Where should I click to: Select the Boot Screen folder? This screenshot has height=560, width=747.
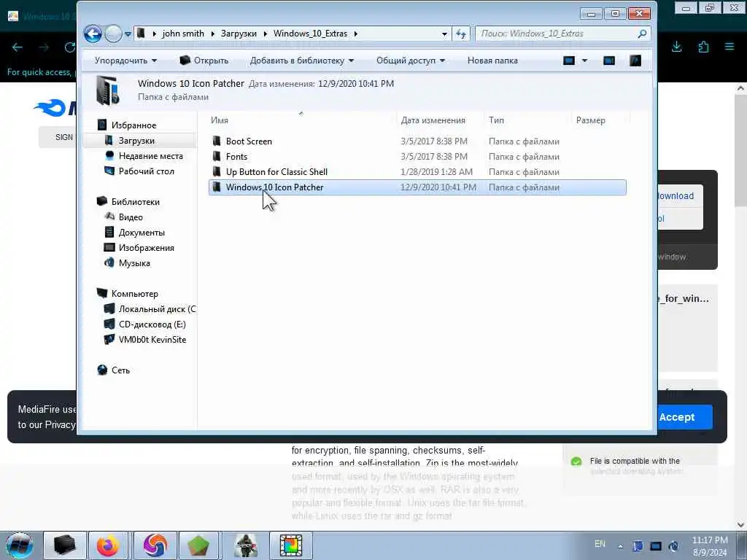click(417, 141)
